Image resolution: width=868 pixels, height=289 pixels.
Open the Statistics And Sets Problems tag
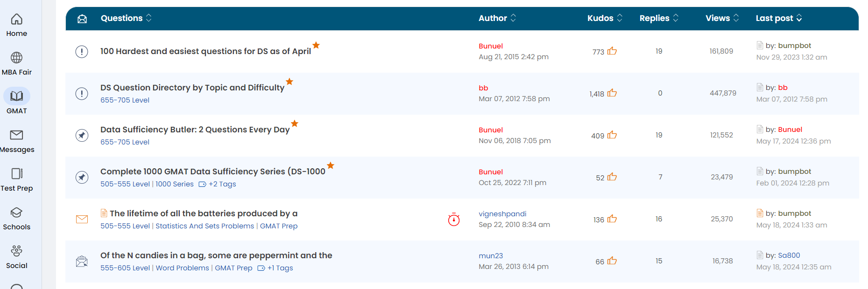point(205,226)
